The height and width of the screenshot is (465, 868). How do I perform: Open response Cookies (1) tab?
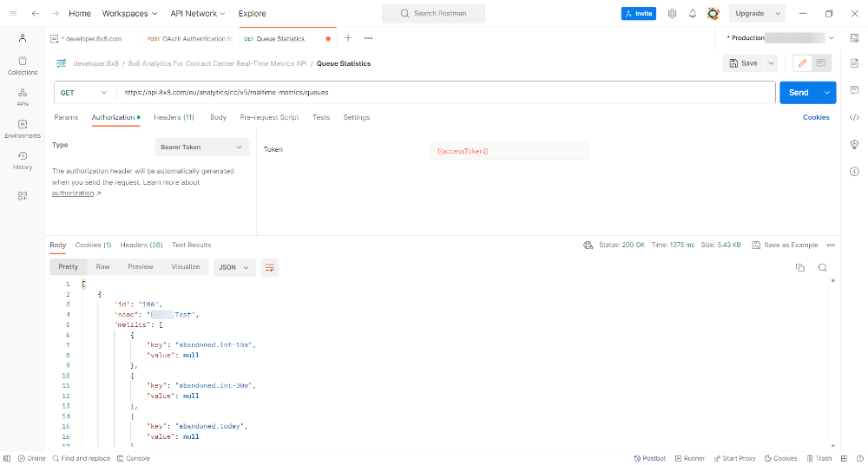93,245
